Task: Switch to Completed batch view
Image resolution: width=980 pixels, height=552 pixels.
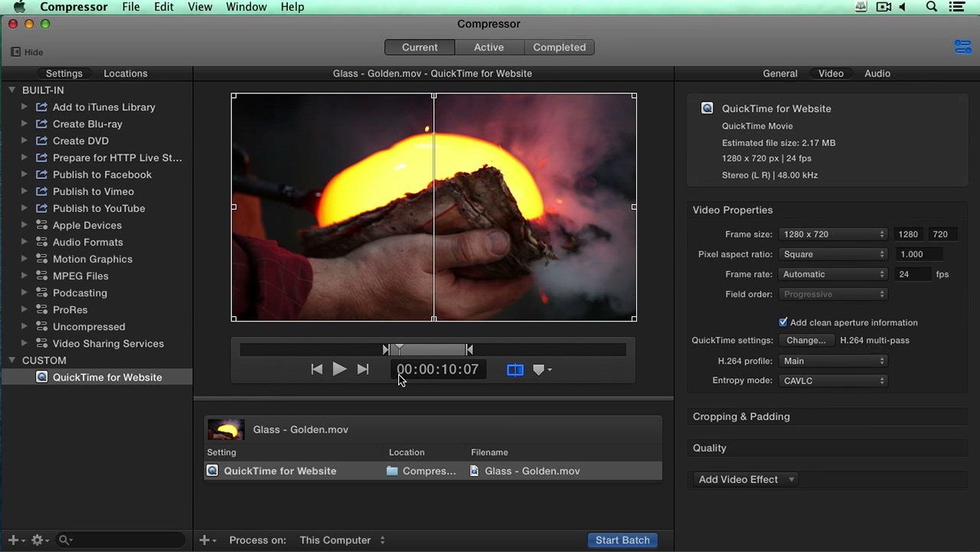Action: pos(559,47)
